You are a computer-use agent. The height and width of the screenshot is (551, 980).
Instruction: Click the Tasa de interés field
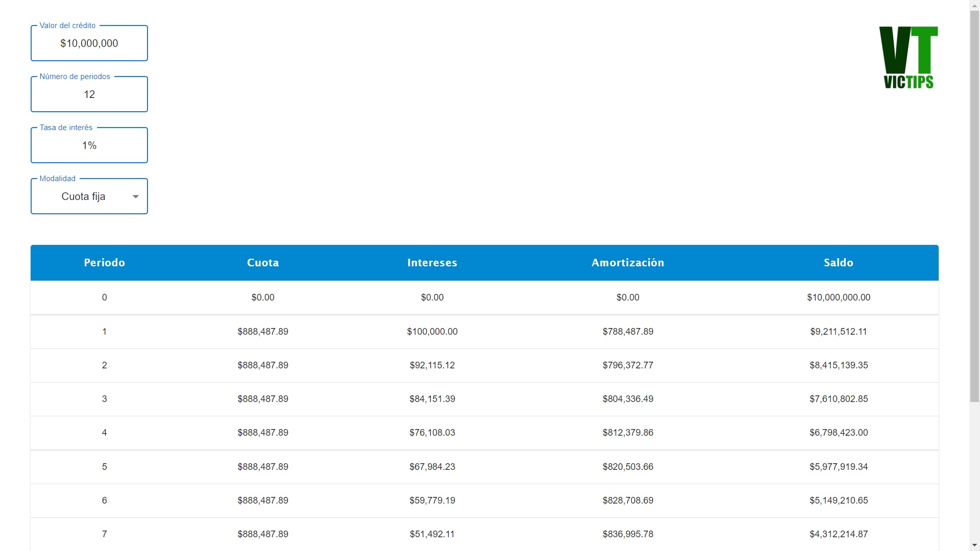pos(89,145)
